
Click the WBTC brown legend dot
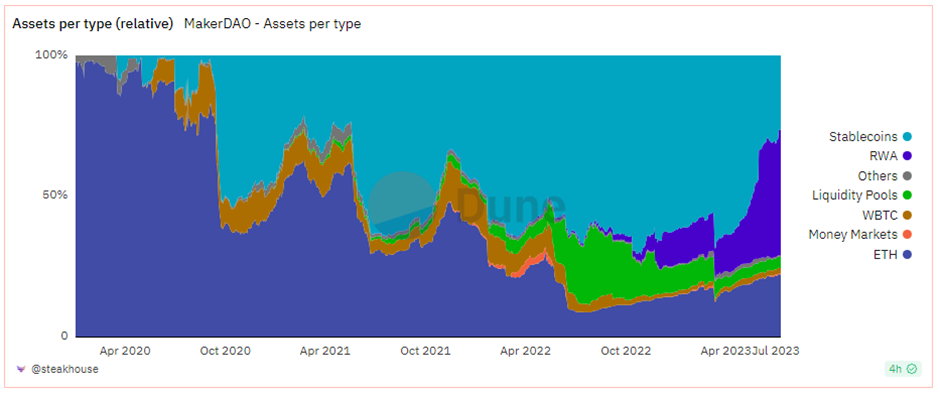908,215
